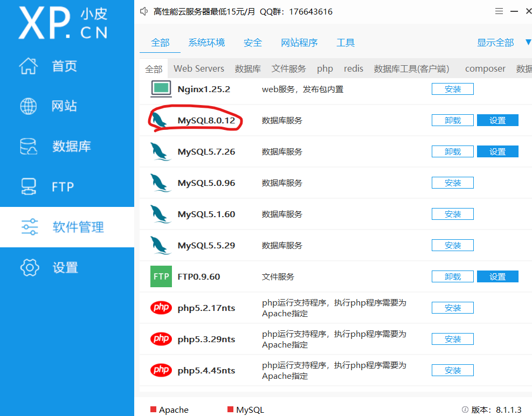Image resolution: width=532 pixels, height=416 pixels.
Task: Click the version info icon
Action: [465, 410]
